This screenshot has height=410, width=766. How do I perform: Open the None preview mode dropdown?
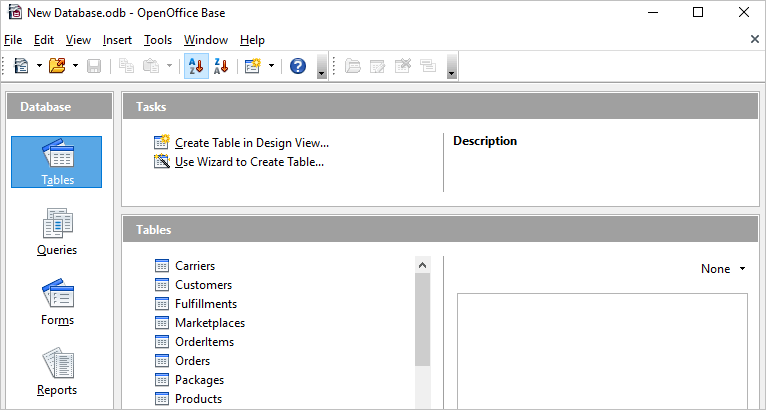coord(723,269)
